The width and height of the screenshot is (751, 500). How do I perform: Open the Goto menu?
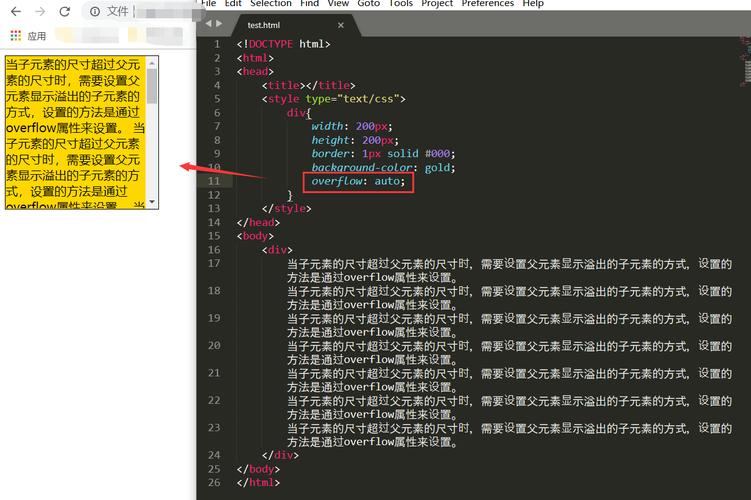click(x=368, y=3)
